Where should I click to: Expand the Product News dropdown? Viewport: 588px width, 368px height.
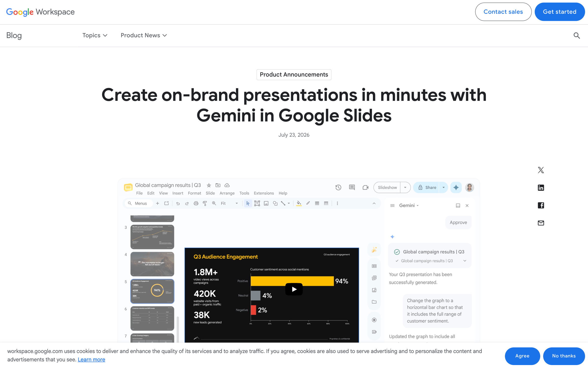click(144, 36)
